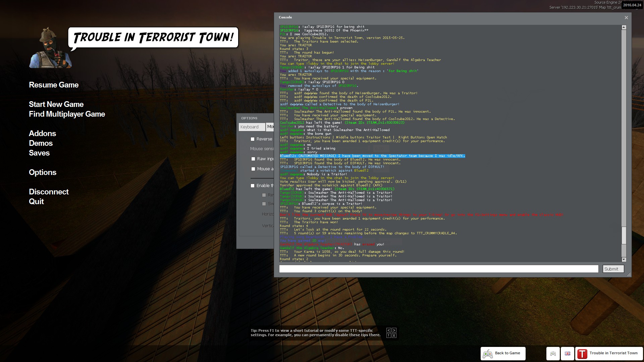Click the console command input field
Viewport: 644px width, 362px height.
pyautogui.click(x=438, y=269)
